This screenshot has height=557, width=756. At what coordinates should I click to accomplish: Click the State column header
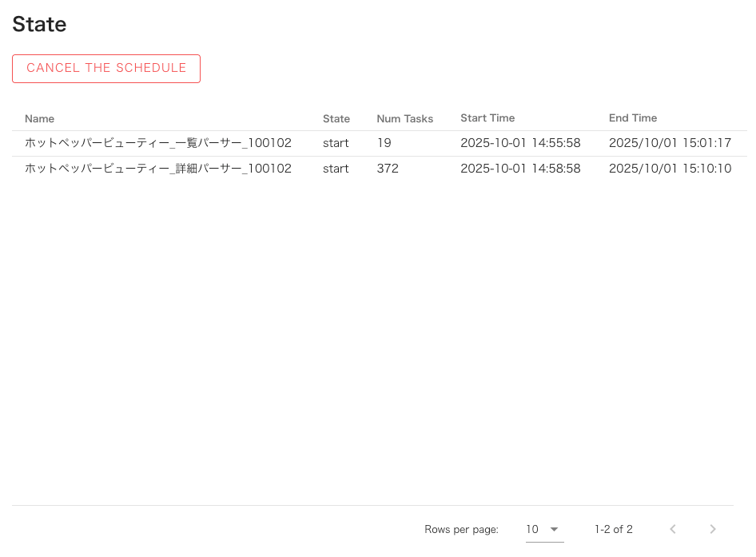point(336,118)
